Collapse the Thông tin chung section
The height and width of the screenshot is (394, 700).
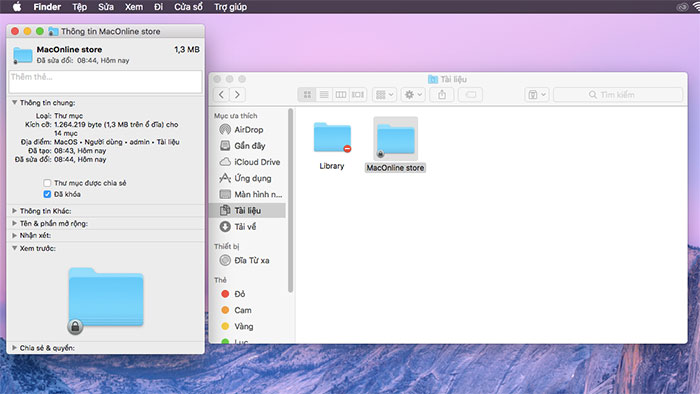(14, 103)
